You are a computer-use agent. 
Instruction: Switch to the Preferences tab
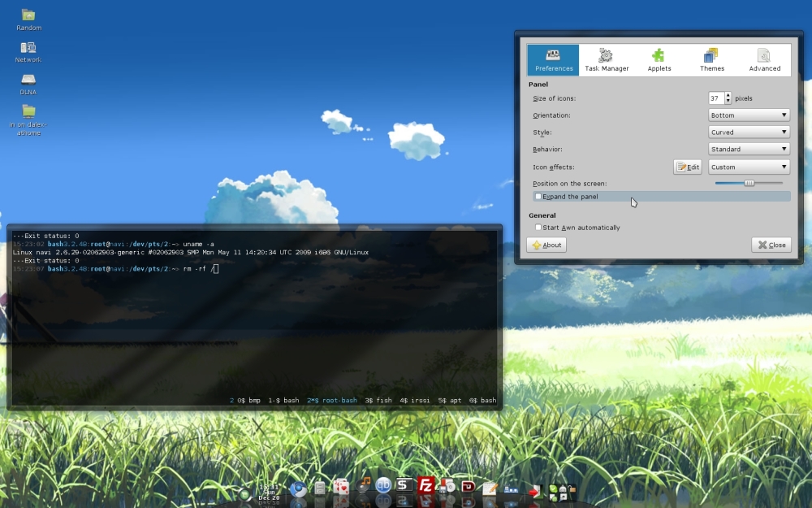(x=553, y=60)
